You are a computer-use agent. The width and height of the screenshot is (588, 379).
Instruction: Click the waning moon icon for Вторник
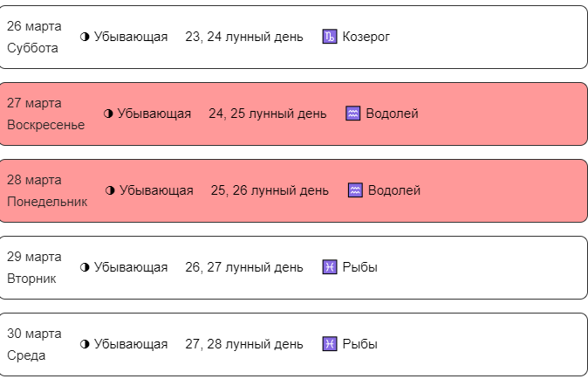[x=85, y=267]
